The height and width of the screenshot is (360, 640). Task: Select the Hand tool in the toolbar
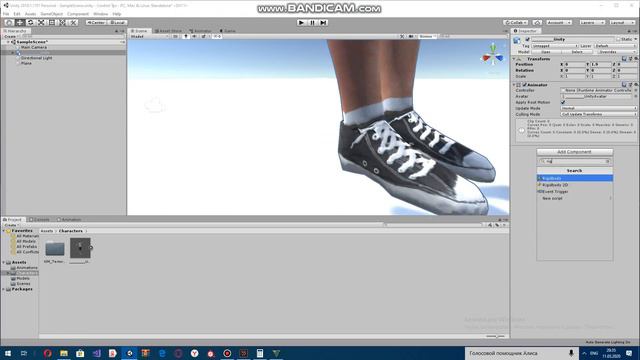[x=9, y=22]
